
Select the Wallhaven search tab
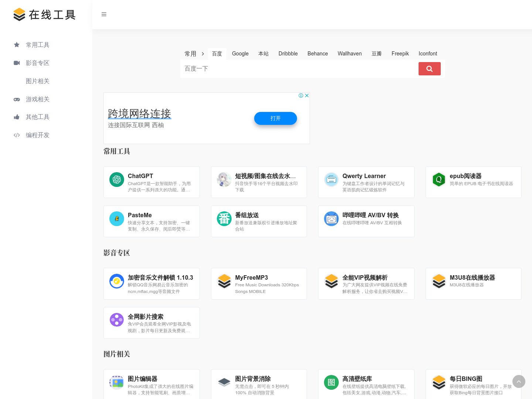(x=349, y=54)
